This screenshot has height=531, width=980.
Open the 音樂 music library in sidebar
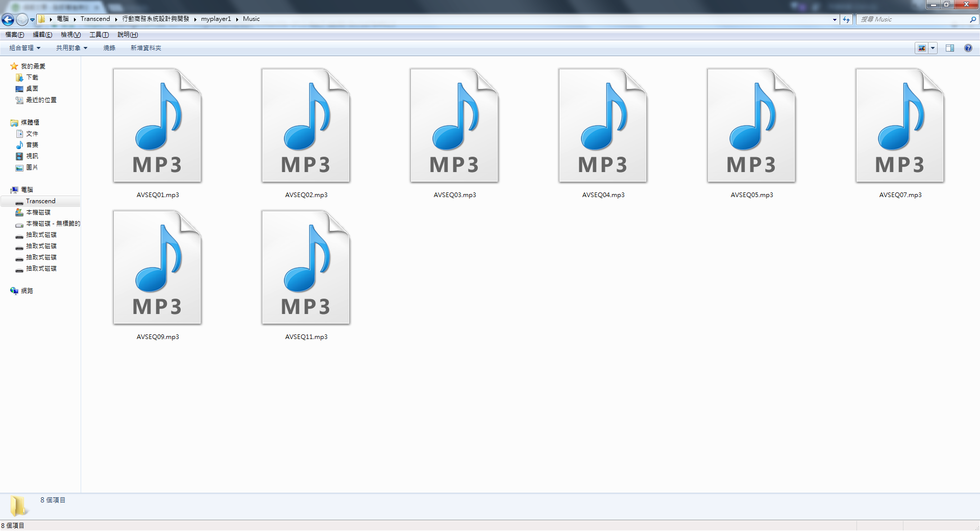(32, 145)
